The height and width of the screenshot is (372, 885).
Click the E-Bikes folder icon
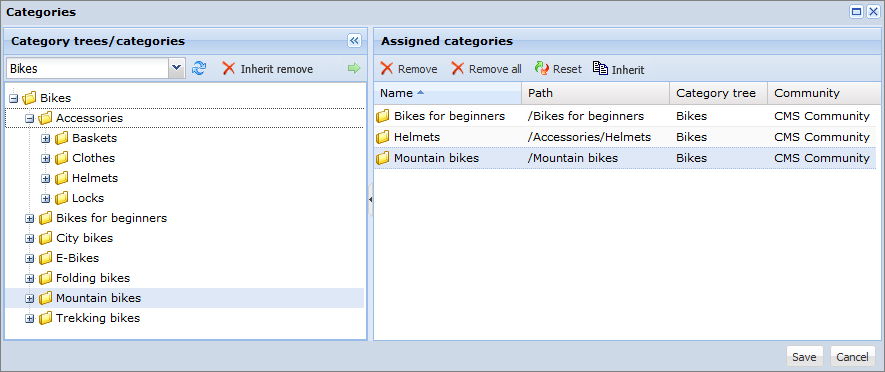point(45,259)
